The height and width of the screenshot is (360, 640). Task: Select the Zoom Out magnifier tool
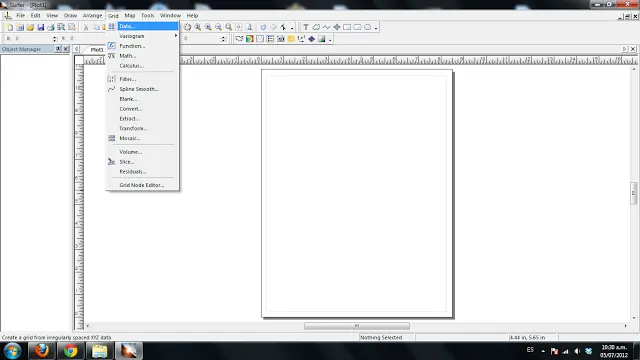point(218,27)
